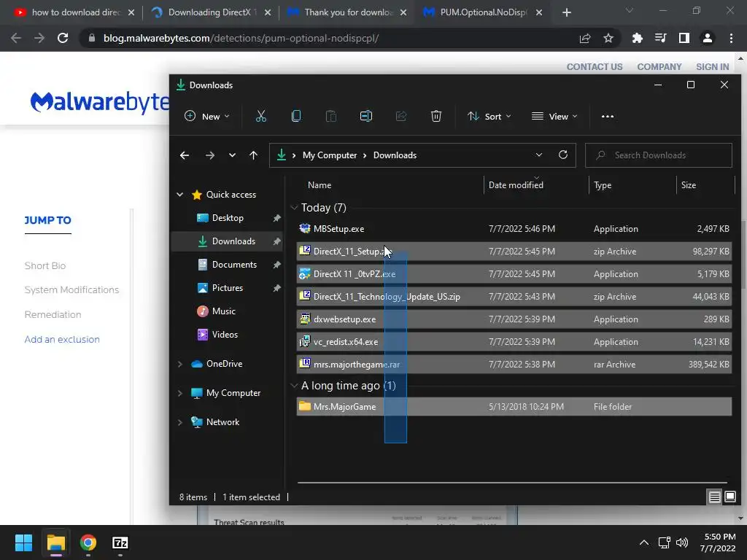747x560 pixels.
Task: Switch to the YouTube how to download tab
Action: click(x=74, y=12)
